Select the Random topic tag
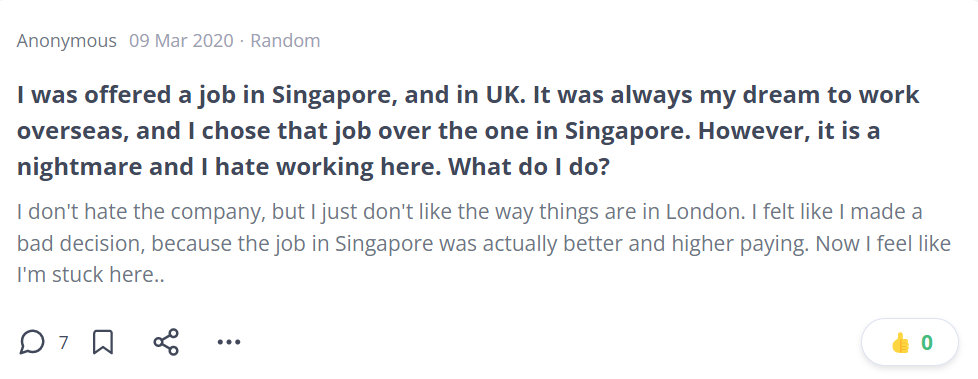Viewport: 978px width, 379px height. coord(285,41)
